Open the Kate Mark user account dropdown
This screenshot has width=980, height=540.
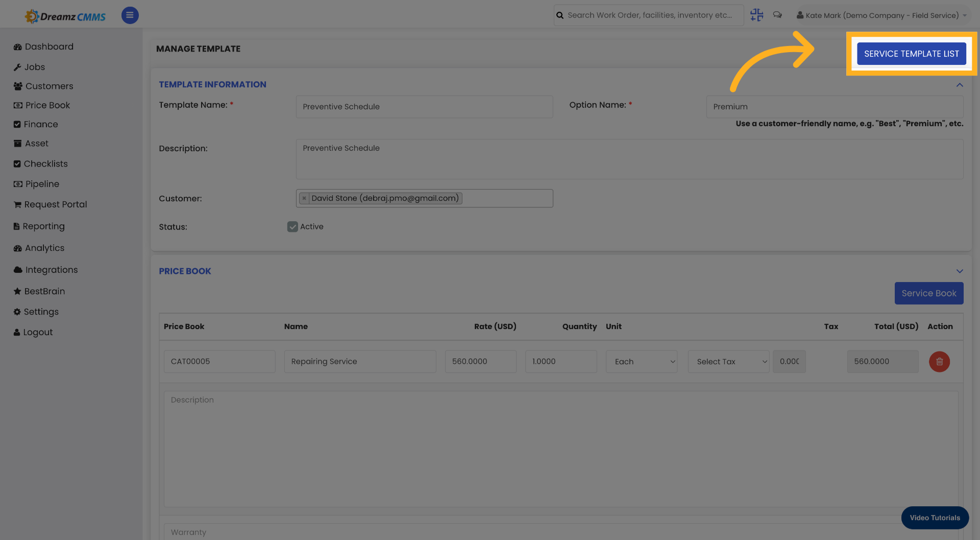[x=881, y=15]
